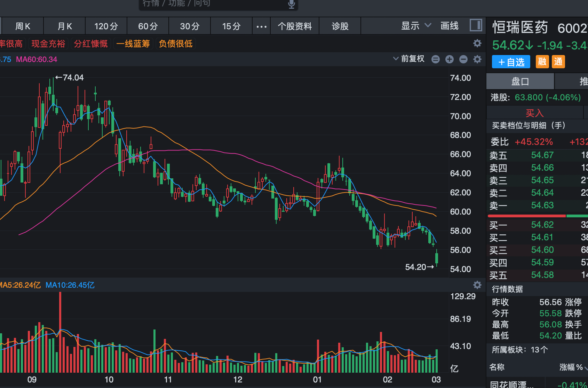Toggle the right side panel layout icon

(x=476, y=25)
